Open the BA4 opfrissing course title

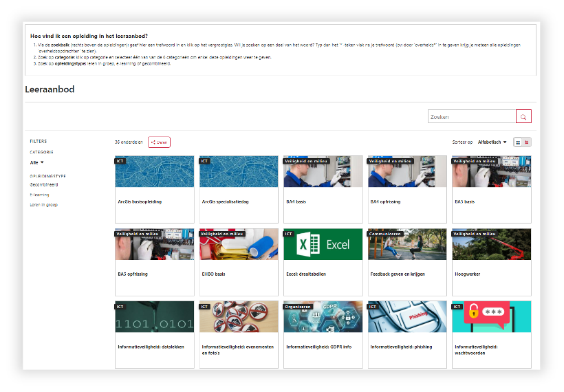coord(385,202)
